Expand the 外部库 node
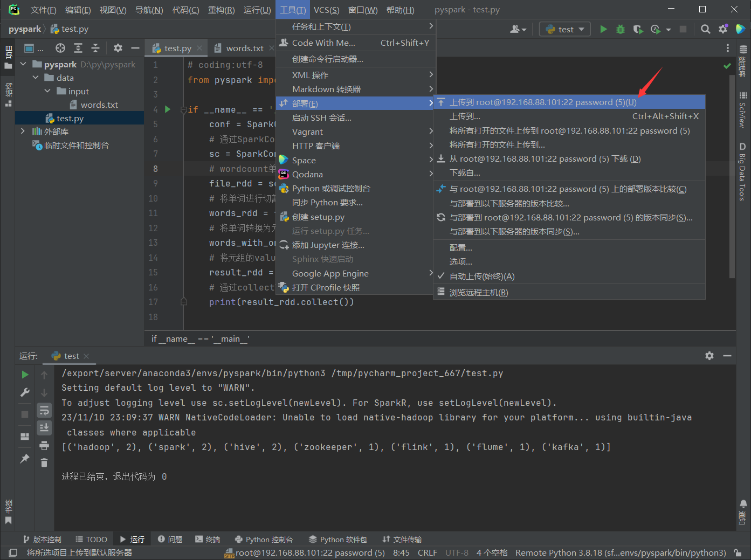 click(x=23, y=131)
